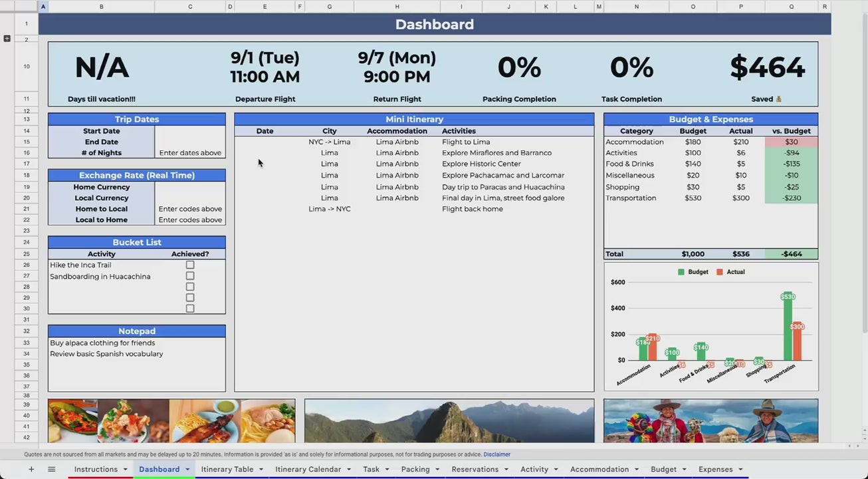Open the Itinerary Table tab dropdown arrow
This screenshot has height=479, width=868.
261,470
